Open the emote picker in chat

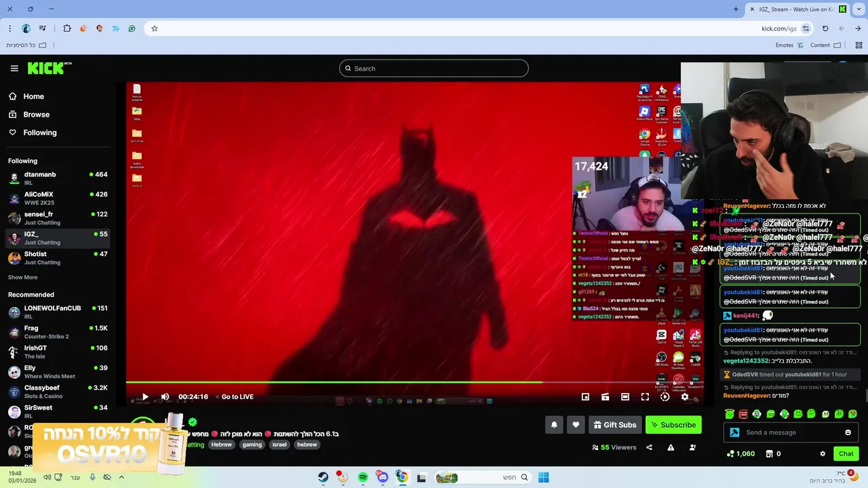[x=848, y=432]
